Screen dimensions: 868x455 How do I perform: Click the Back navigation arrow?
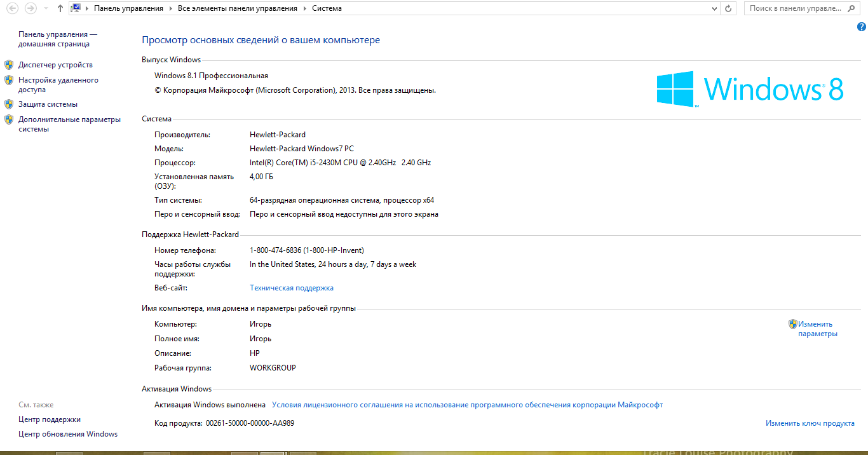(12, 8)
